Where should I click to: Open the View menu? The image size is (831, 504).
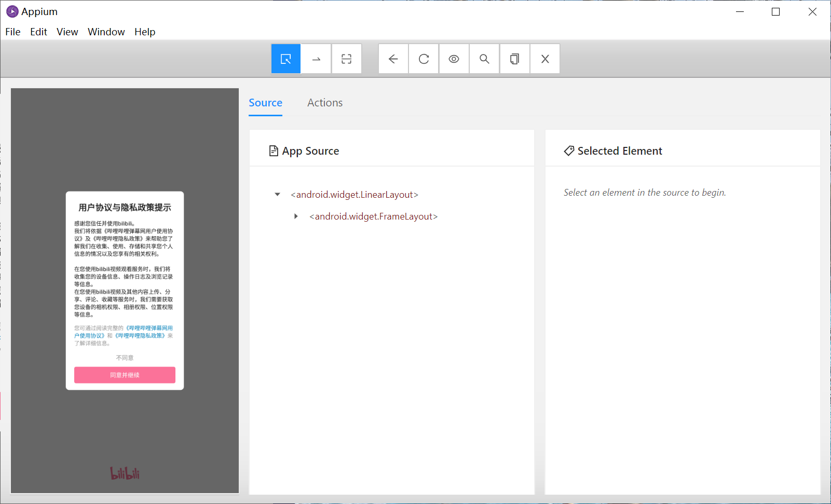[67, 32]
